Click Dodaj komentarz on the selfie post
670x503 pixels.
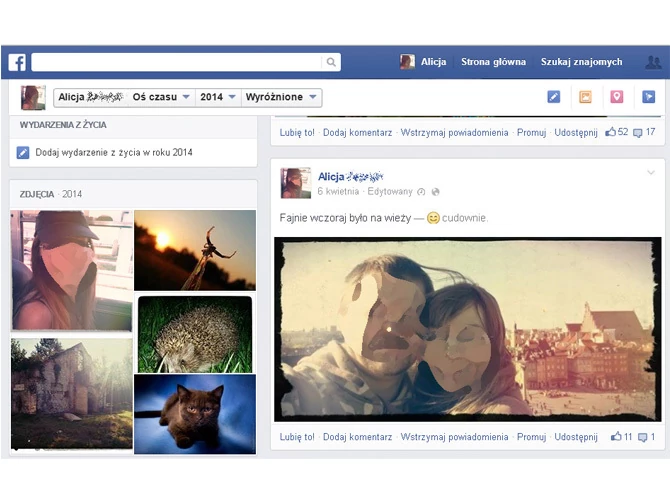pos(357,437)
